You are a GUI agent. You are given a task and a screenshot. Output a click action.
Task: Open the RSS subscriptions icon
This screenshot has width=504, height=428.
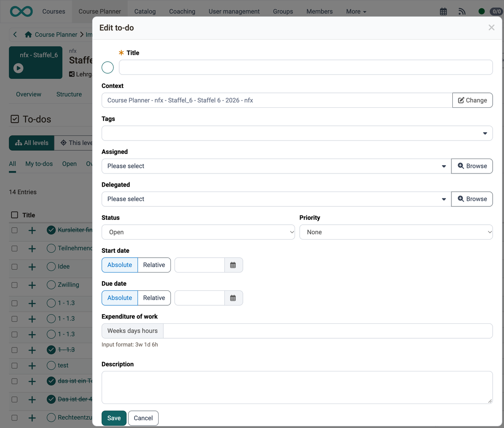[462, 11]
